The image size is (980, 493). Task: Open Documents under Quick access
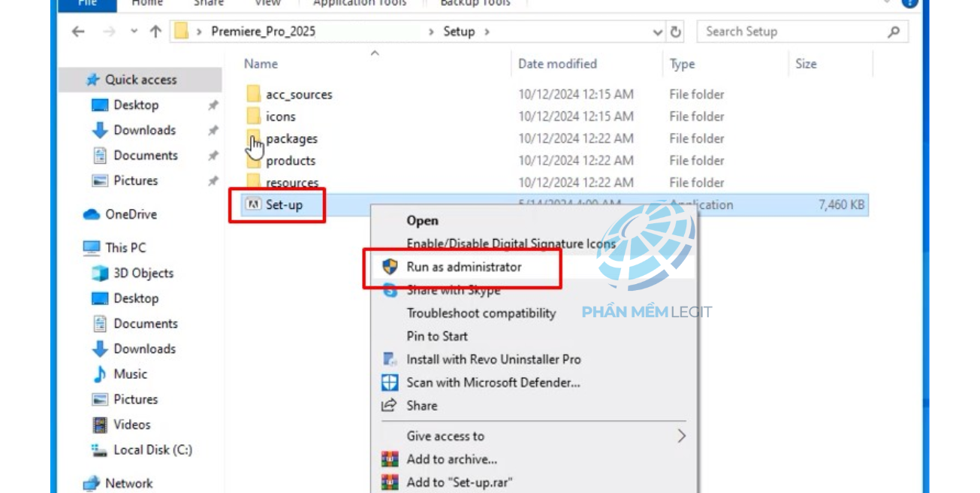tap(146, 156)
